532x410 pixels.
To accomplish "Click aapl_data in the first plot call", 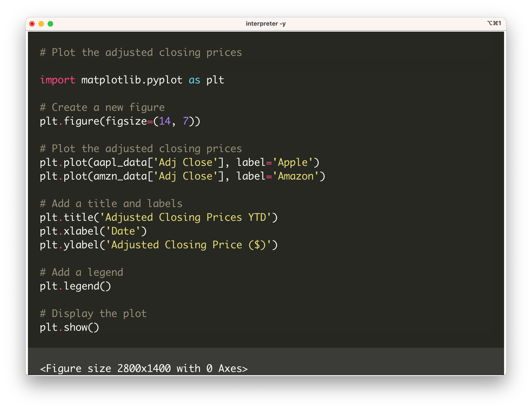I will [x=120, y=162].
